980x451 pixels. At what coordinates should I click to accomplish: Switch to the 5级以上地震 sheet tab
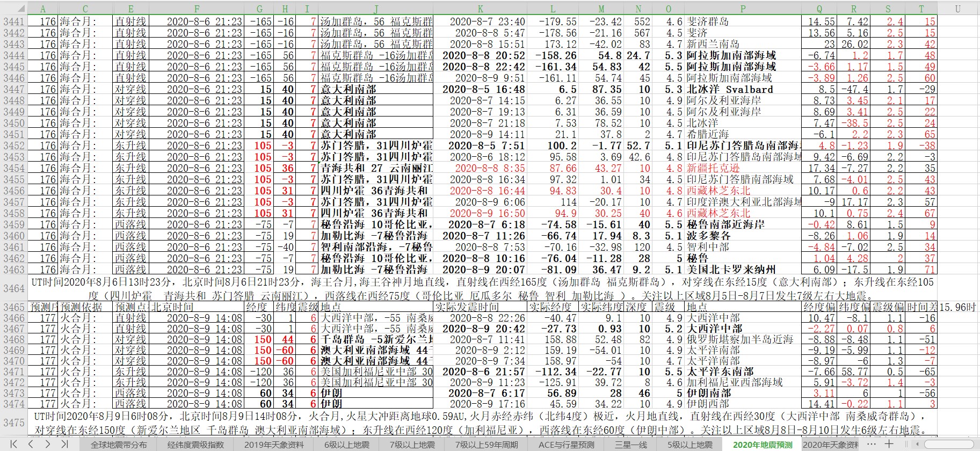coord(690,445)
